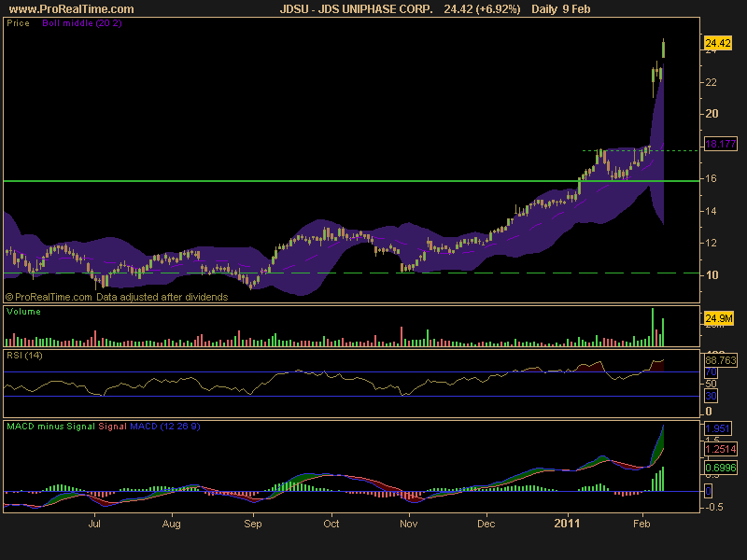Select the solid green horizontal line at 16
This screenshot has width=747, height=560.
tap(352, 181)
